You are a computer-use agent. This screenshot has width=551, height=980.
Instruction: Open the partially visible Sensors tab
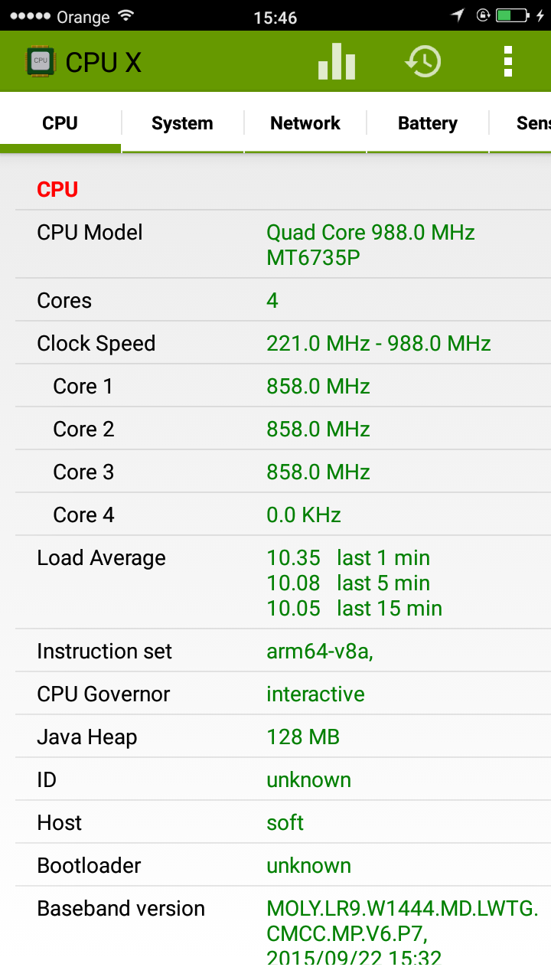point(521,123)
